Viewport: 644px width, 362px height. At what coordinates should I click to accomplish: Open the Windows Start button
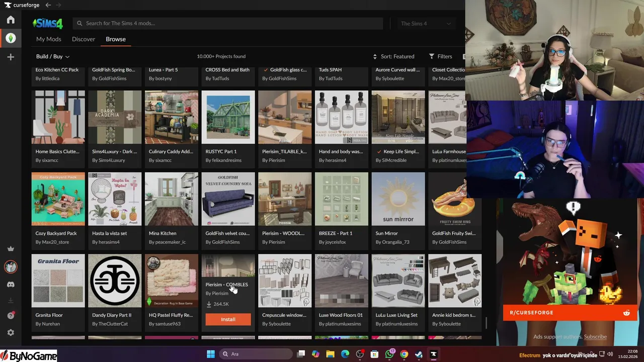[210, 354]
